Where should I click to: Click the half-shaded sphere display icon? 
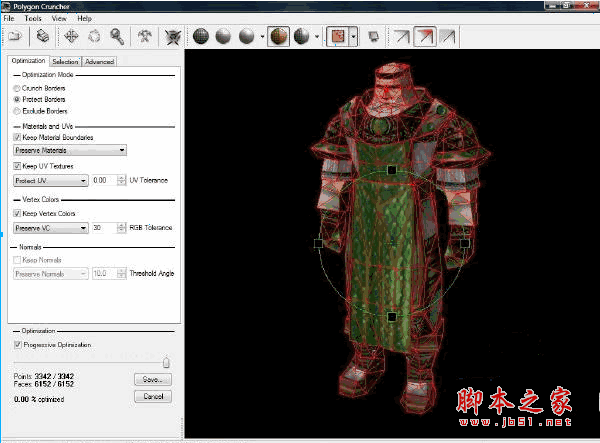pos(302,36)
